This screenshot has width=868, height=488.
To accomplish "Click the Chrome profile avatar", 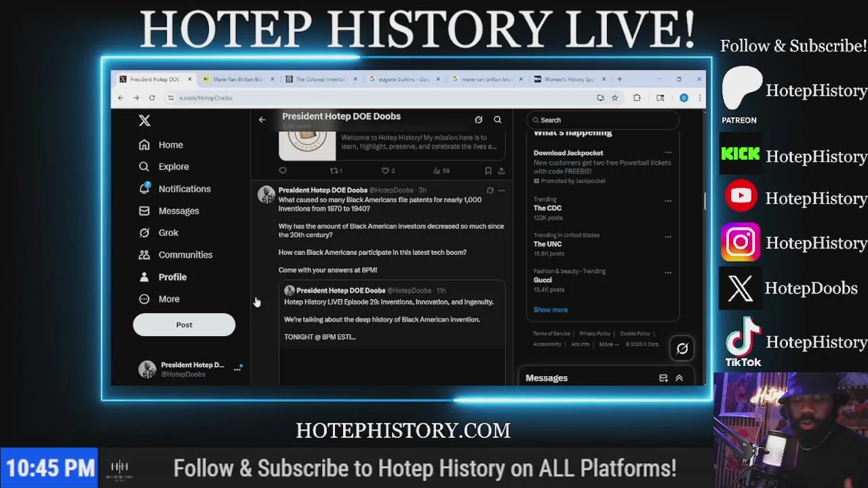I will [x=684, y=98].
